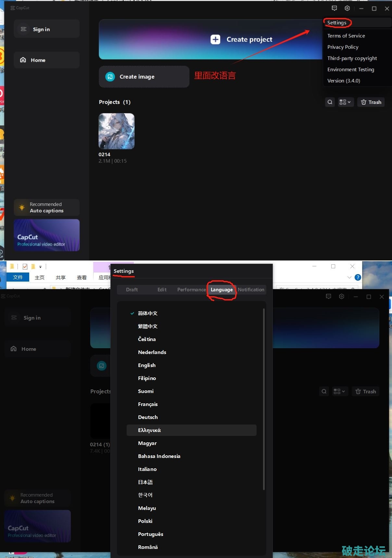This screenshot has height=558, width=392.
Task: Click the search icon beside the upper Trash button
Action: pos(330,102)
